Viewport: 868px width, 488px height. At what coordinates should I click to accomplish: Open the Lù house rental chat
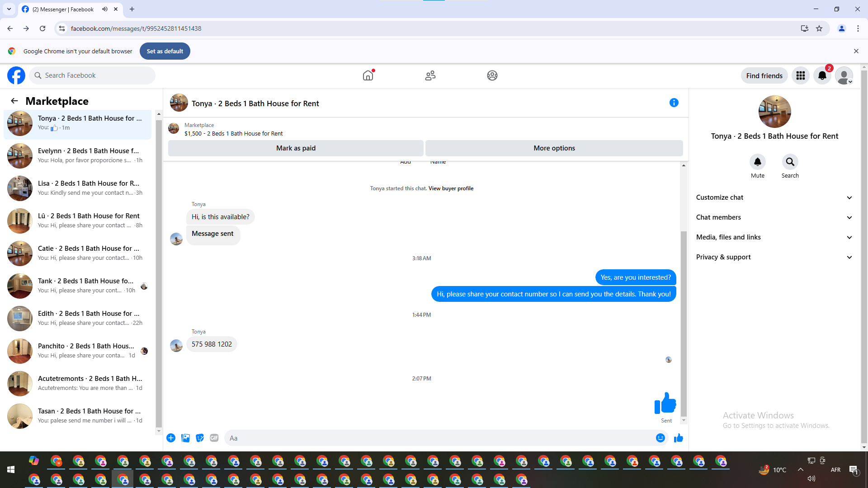coord(78,221)
